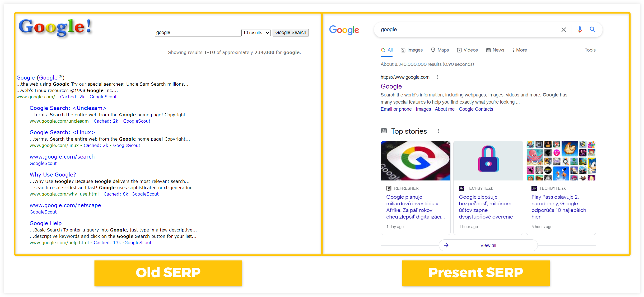Switch to the Videos tab
Screen dimensions: 644x297
point(468,50)
